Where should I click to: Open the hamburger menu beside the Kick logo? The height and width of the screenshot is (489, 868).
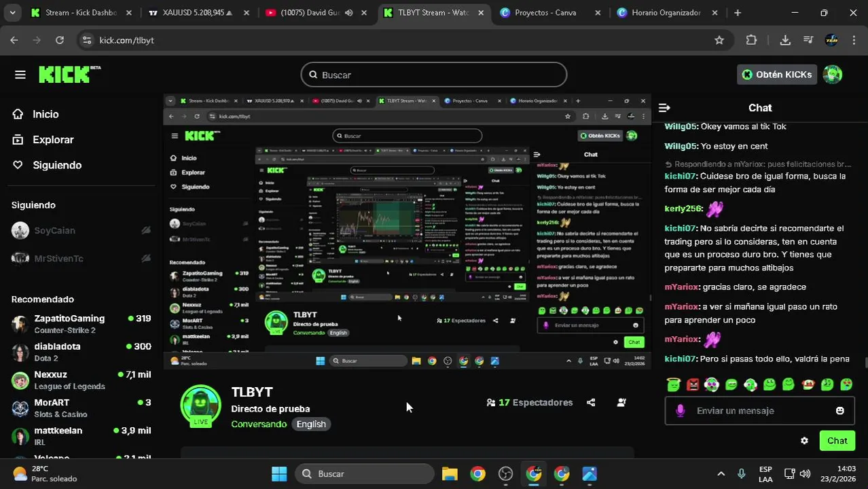tap(20, 75)
